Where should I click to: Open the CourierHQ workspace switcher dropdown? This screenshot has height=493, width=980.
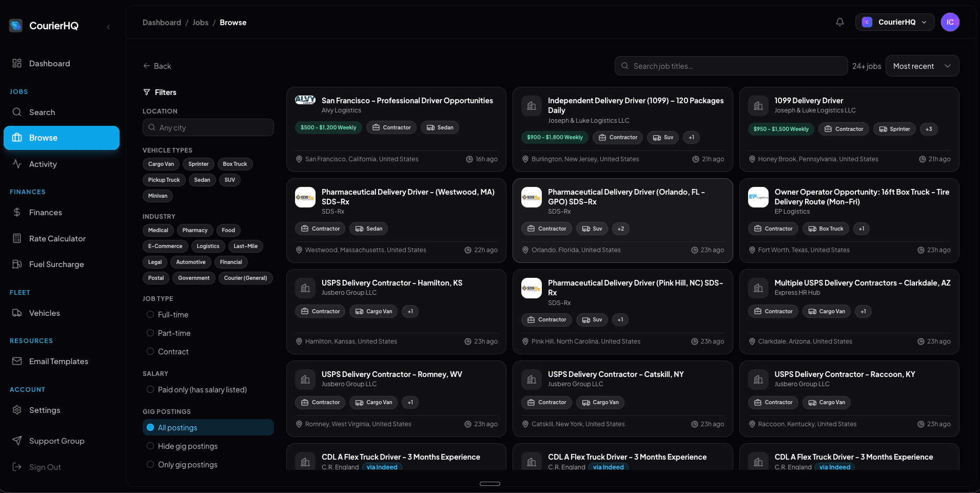895,22
